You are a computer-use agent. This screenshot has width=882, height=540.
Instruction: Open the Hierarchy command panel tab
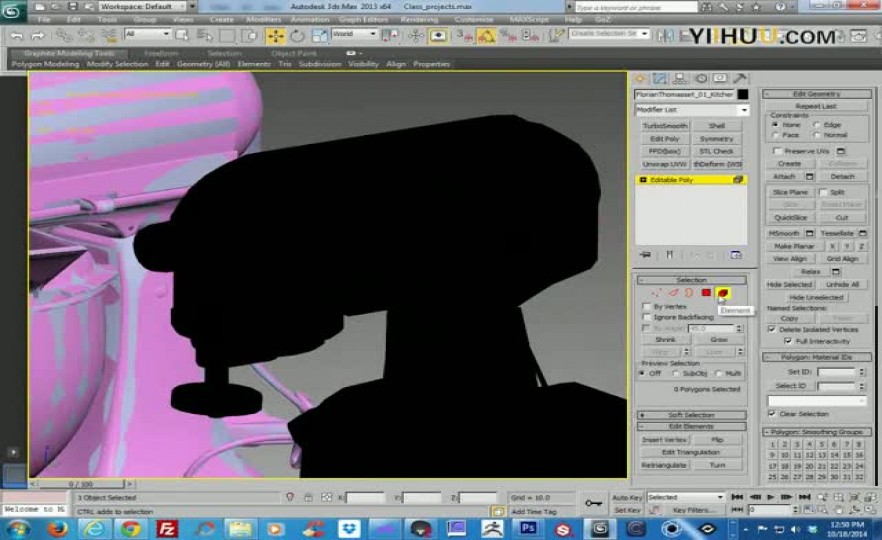click(x=680, y=79)
